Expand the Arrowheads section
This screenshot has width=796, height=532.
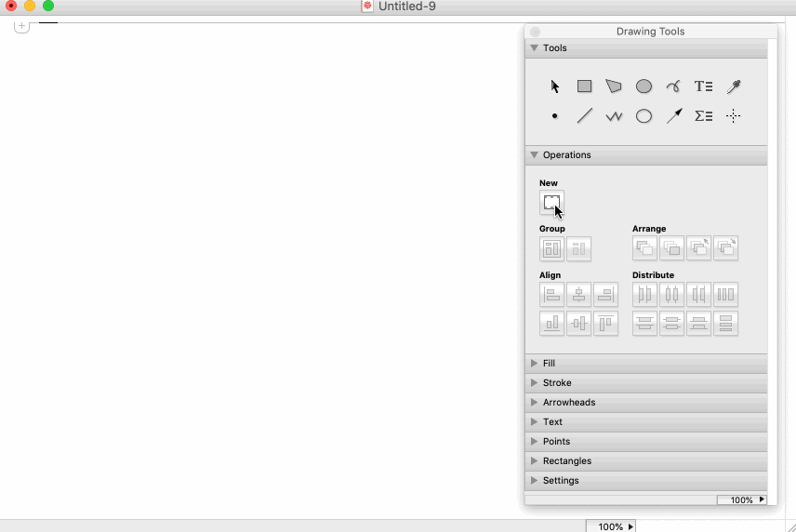click(534, 403)
